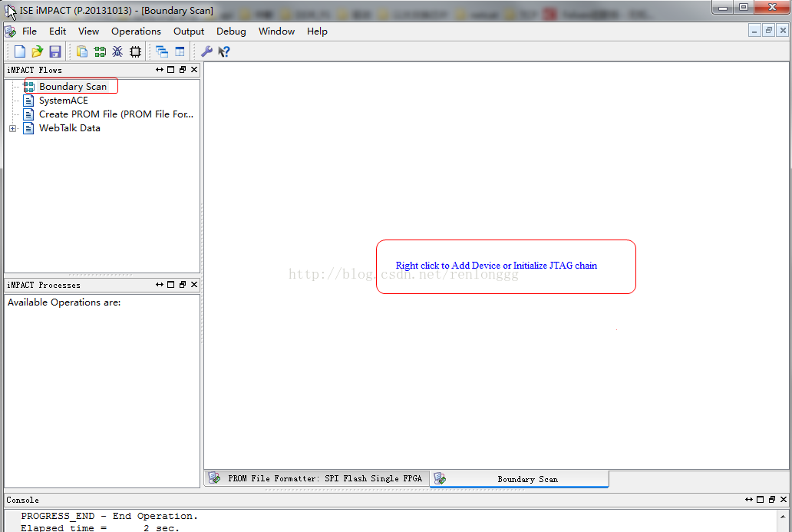Open the Debug menu
This screenshot has height=532, width=792.
pos(231,31)
